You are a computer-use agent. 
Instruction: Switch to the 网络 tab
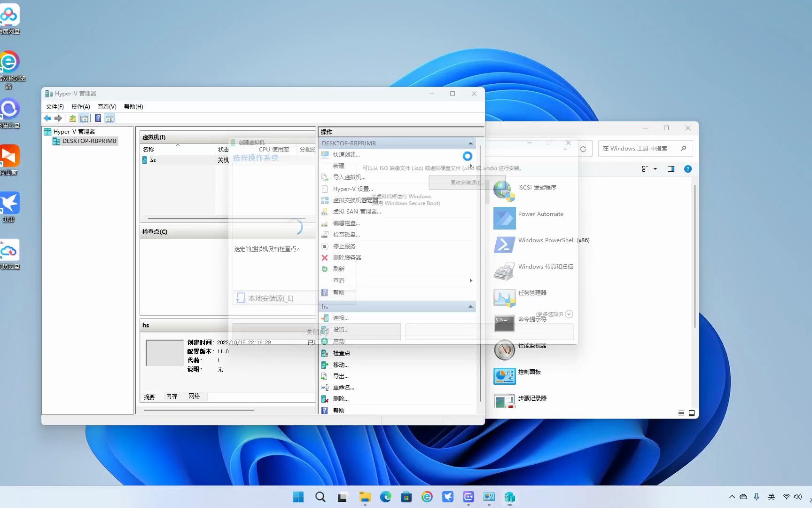point(195,397)
